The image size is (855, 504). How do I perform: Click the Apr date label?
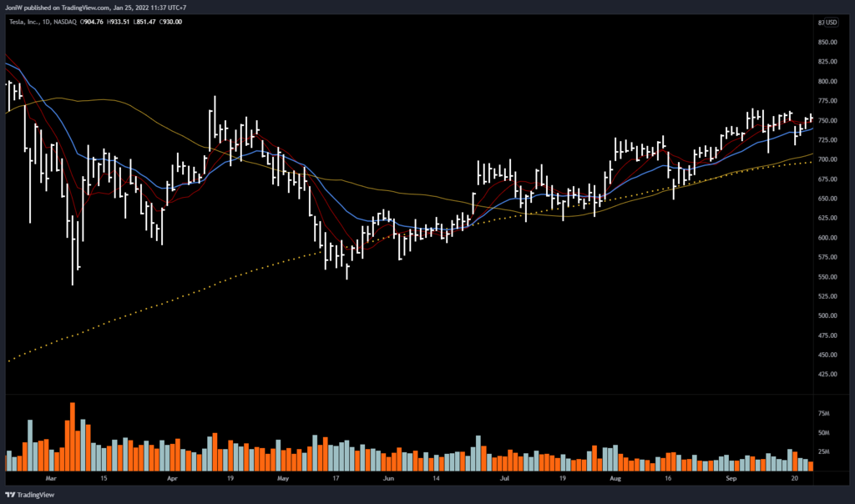(173, 480)
